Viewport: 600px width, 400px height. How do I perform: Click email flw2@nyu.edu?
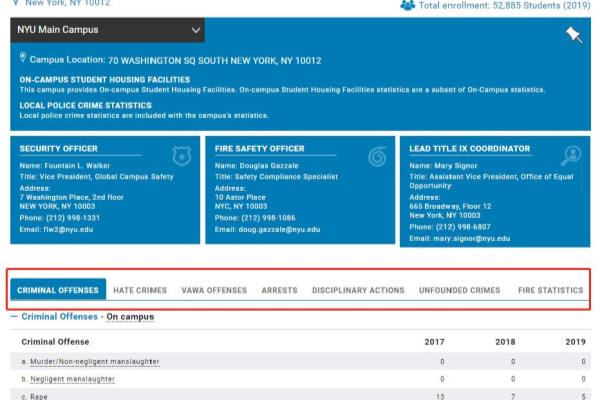pyautogui.click(x=68, y=230)
